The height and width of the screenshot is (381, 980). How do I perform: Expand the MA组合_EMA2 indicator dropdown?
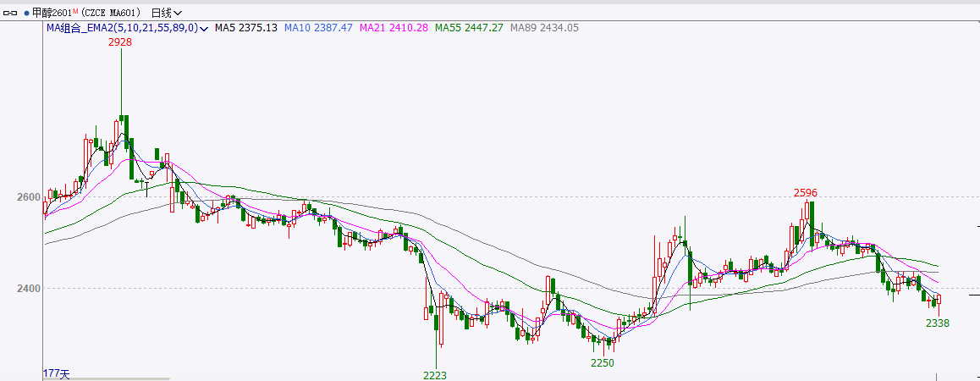[203, 28]
